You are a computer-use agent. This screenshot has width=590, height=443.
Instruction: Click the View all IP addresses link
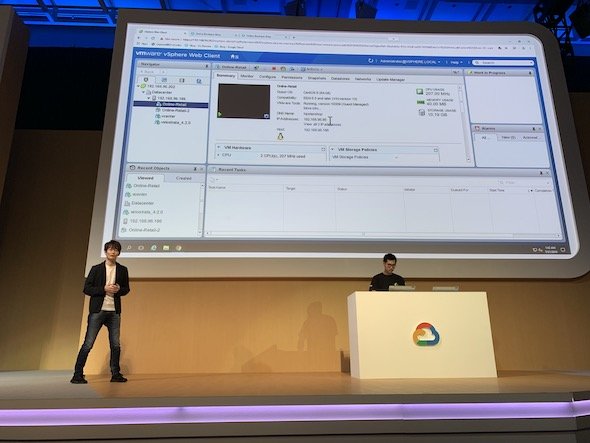point(322,124)
